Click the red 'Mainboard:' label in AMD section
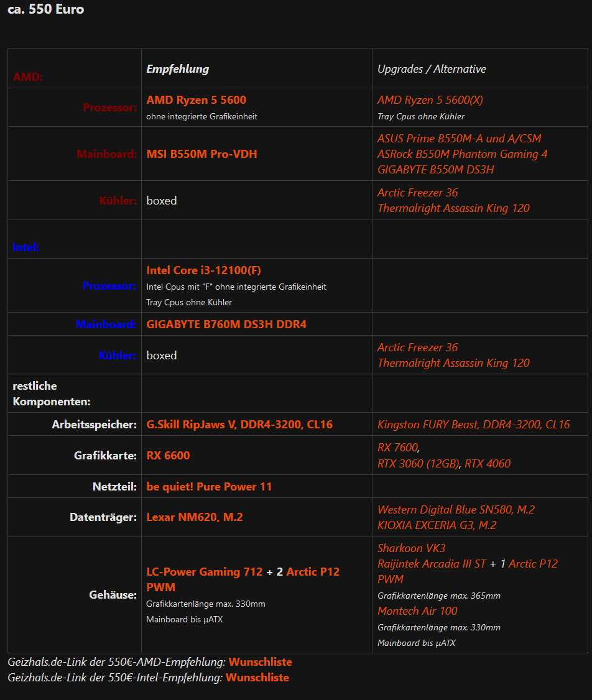The height and width of the screenshot is (700, 592). (x=107, y=154)
